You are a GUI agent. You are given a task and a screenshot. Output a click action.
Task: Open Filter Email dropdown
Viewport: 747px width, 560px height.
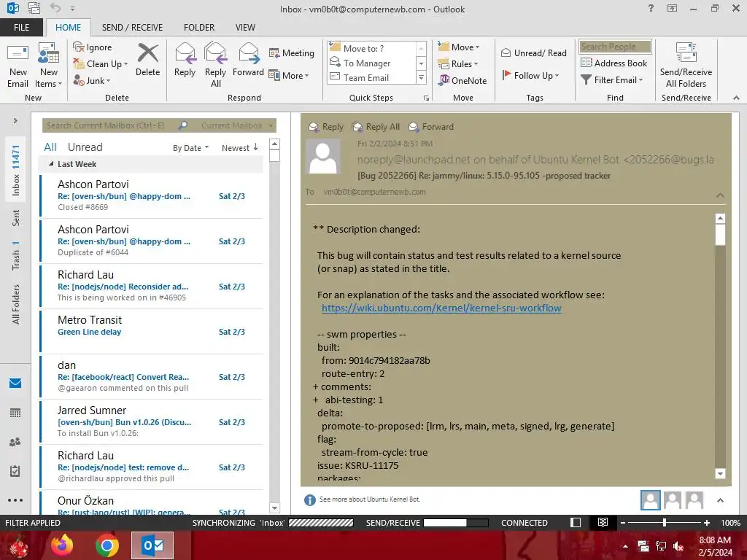click(x=612, y=80)
